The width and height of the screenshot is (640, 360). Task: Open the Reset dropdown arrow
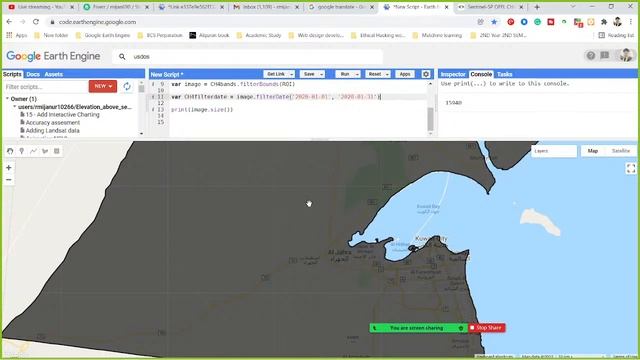(387, 74)
